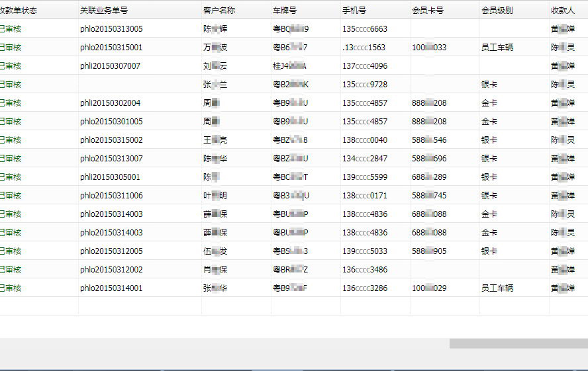Sort table by 车牌号 header
The height and width of the screenshot is (371, 588).
pos(285,11)
